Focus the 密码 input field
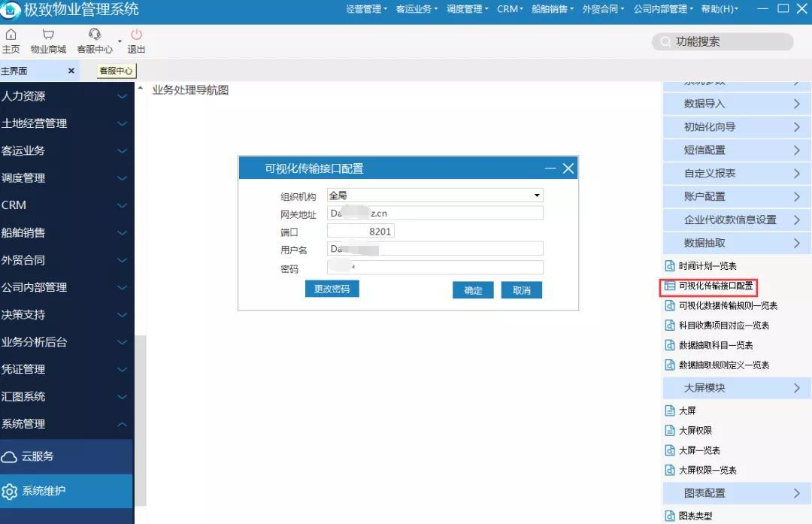The image size is (812, 524). click(435, 267)
